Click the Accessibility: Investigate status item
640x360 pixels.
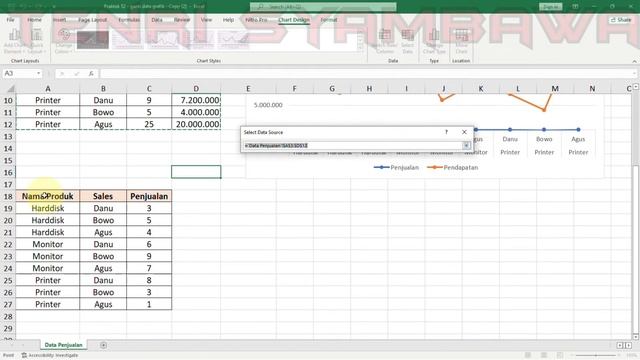point(50,356)
